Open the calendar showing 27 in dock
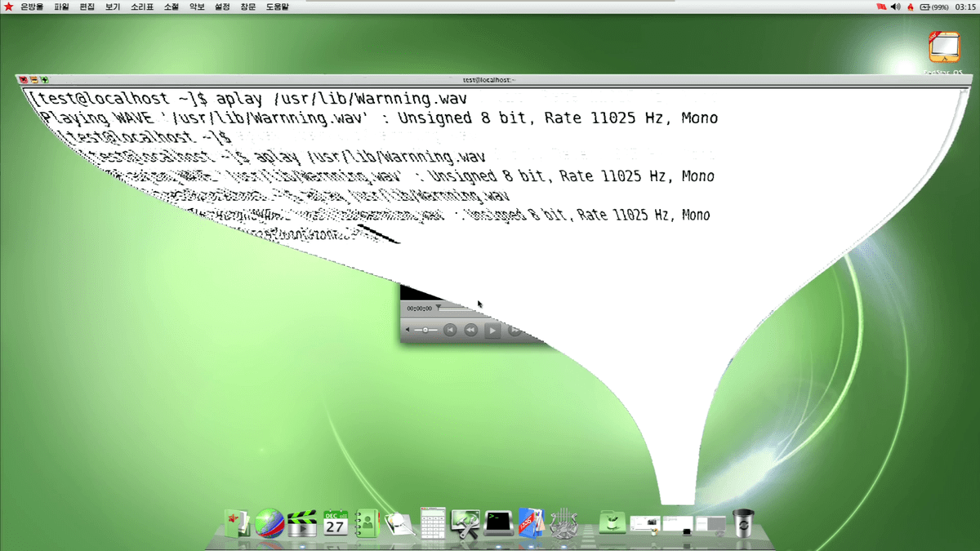The height and width of the screenshot is (551, 980). (336, 522)
